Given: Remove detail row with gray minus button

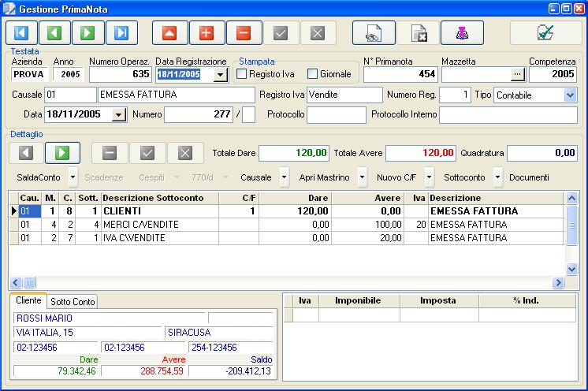Looking at the screenshot, I should pos(110,153).
